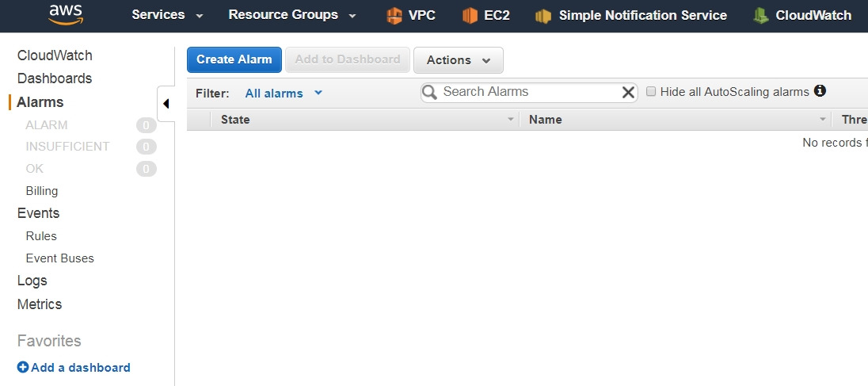
Task: Click the Filter: label
Action: tap(212, 93)
